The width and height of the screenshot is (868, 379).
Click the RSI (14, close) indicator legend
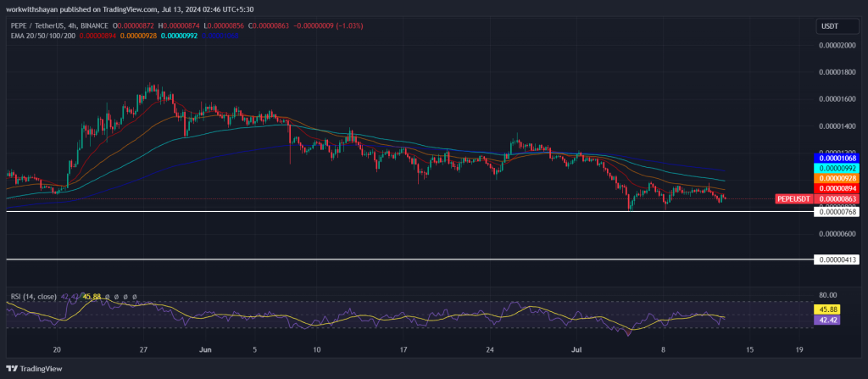pos(33,297)
